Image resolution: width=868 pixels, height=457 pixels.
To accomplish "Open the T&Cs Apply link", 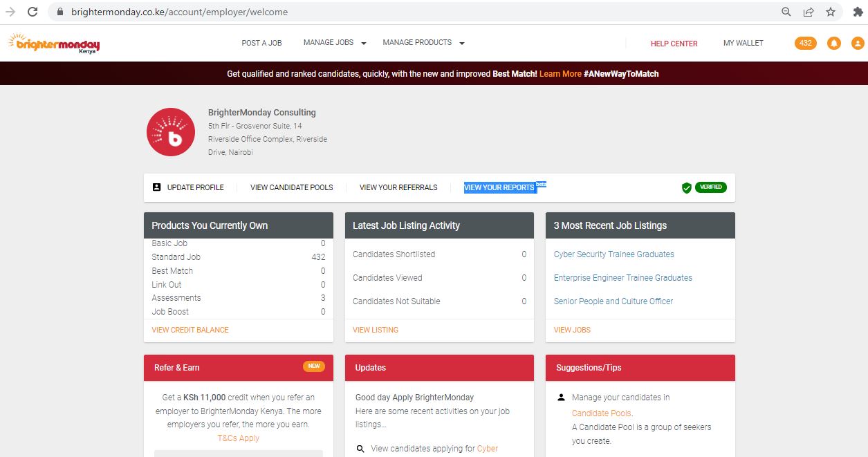I will (x=239, y=438).
